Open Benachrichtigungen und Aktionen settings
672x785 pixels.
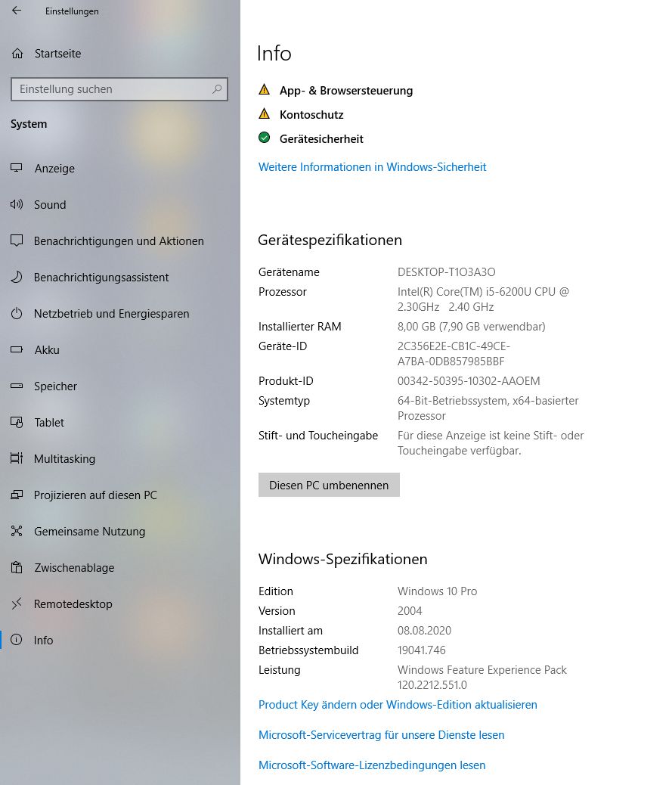point(120,240)
